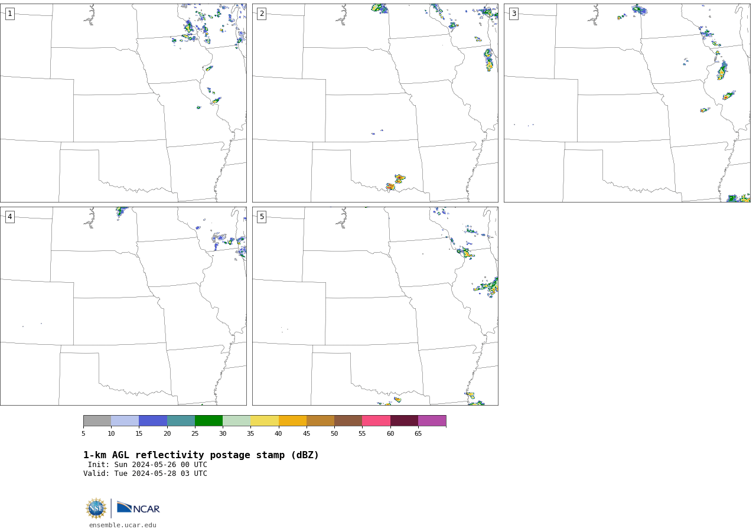Click the NSF logo
Screen dimensions: 756x532
[96, 508]
